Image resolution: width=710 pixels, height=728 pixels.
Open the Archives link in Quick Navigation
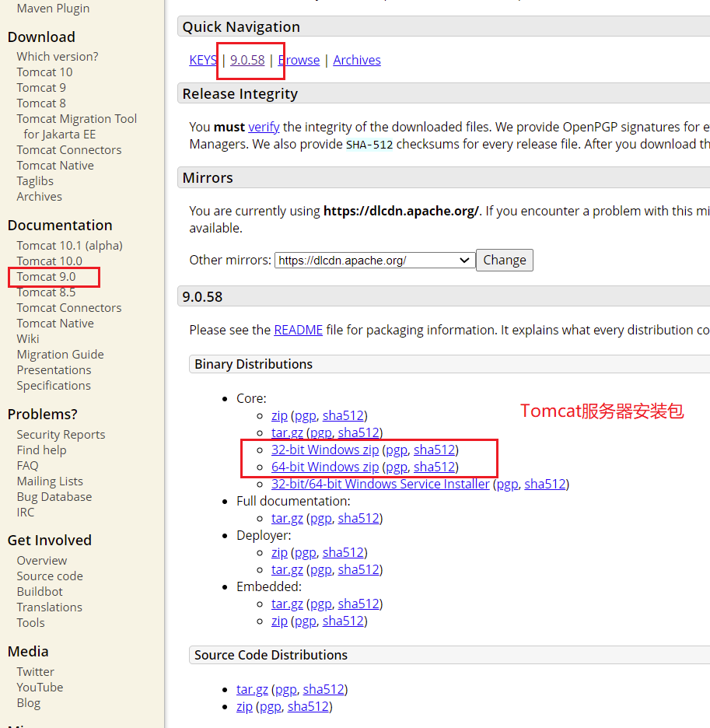(x=357, y=60)
